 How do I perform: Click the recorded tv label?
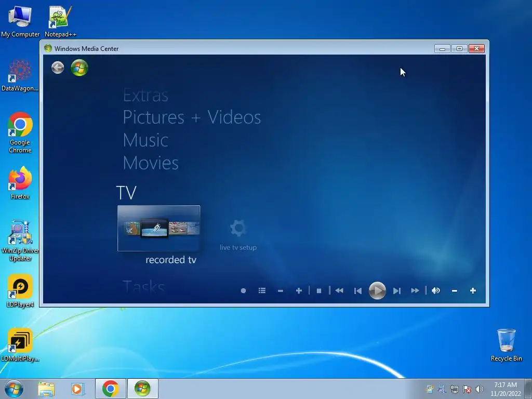tap(171, 260)
